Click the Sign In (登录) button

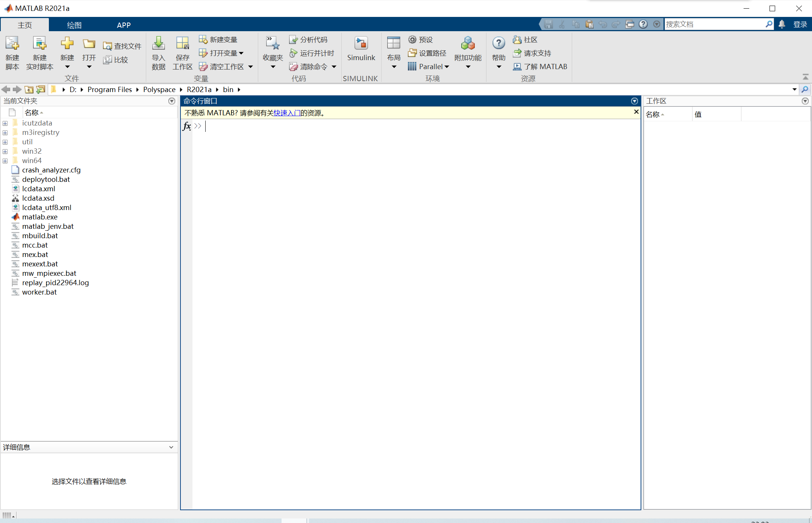tap(800, 24)
